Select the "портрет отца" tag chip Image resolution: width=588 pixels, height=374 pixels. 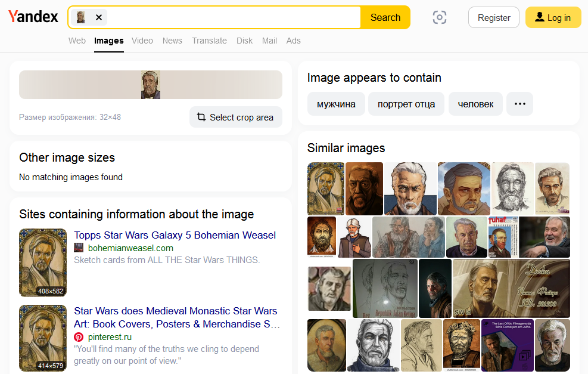(406, 104)
